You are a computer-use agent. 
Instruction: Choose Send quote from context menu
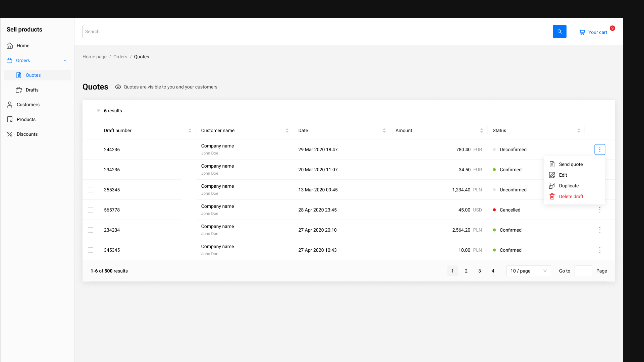571,164
